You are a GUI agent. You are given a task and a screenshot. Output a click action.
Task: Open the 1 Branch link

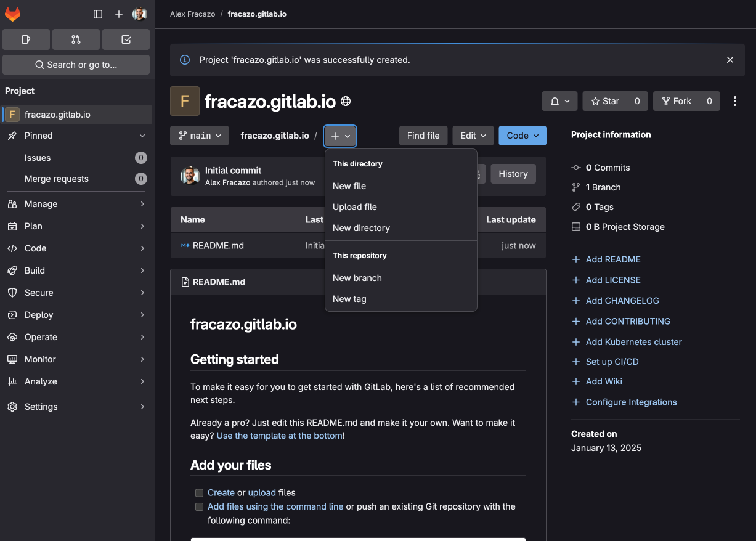pyautogui.click(x=603, y=187)
